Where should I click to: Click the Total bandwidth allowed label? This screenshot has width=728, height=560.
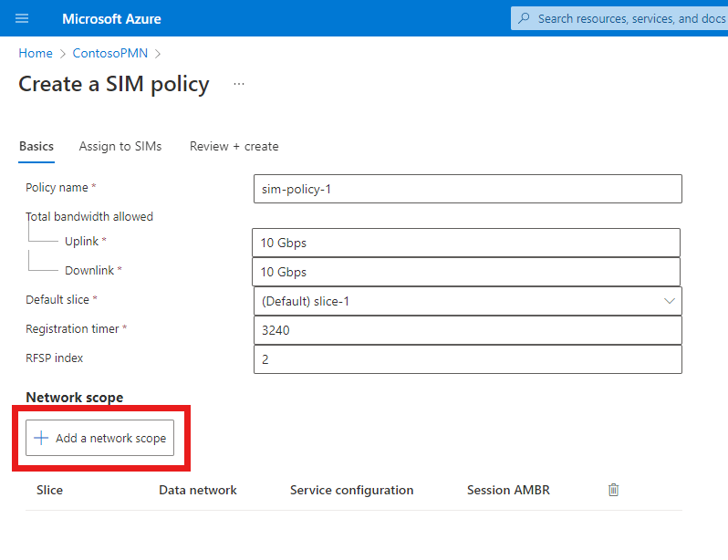click(89, 217)
